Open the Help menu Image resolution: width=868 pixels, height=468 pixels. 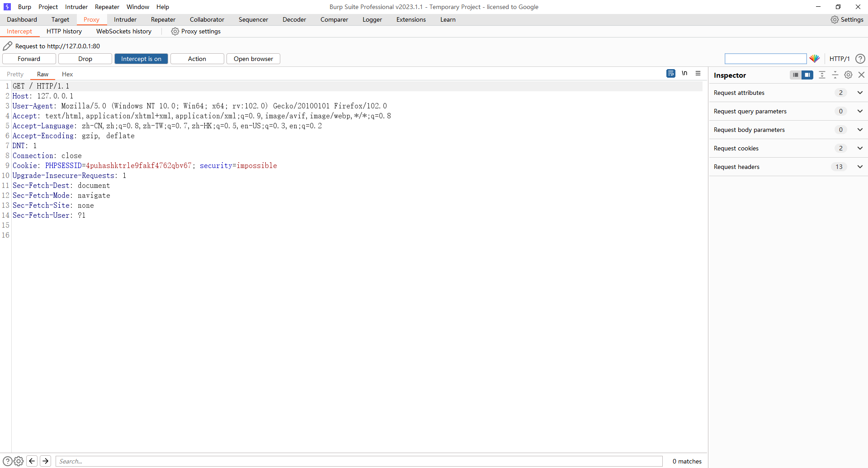click(163, 7)
